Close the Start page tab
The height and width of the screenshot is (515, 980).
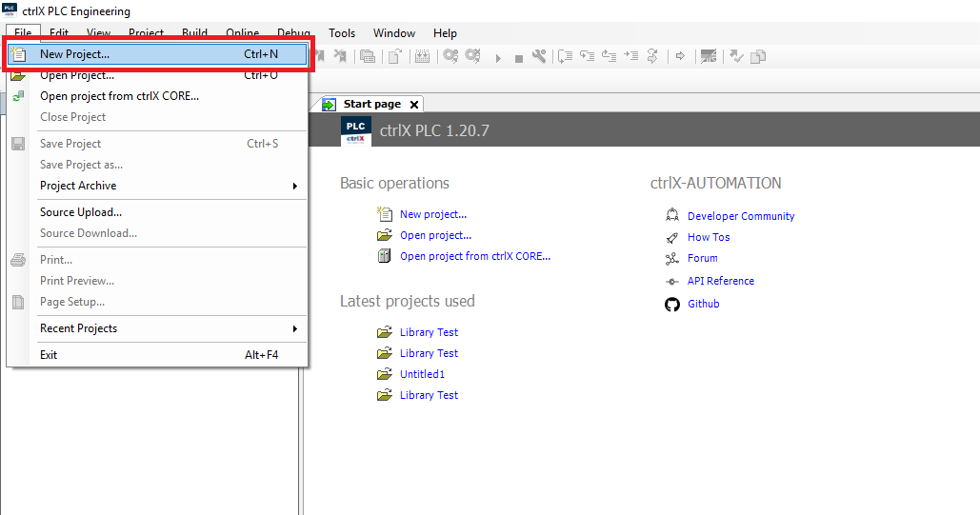pos(412,105)
